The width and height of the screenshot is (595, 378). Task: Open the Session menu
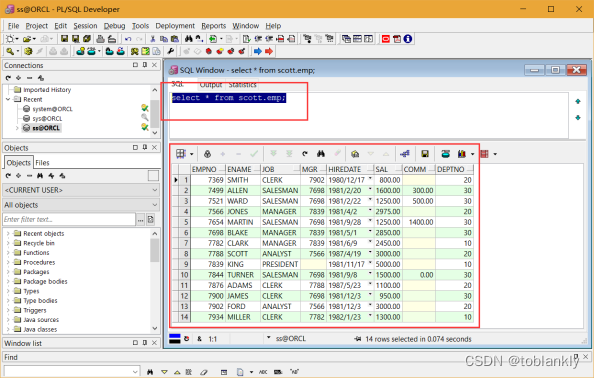point(85,26)
